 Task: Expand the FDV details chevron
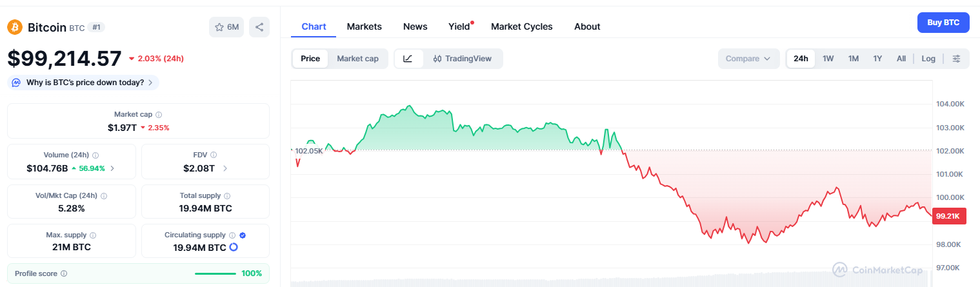225,168
